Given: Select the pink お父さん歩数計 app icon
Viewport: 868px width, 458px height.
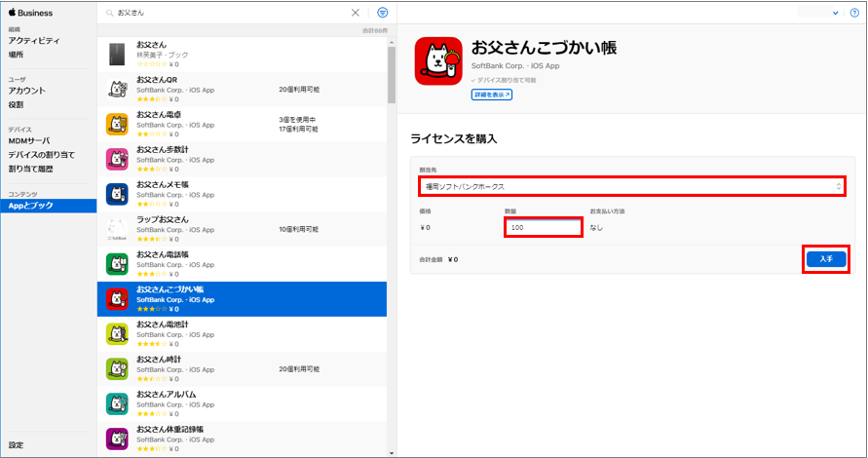Looking at the screenshot, I should [117, 159].
